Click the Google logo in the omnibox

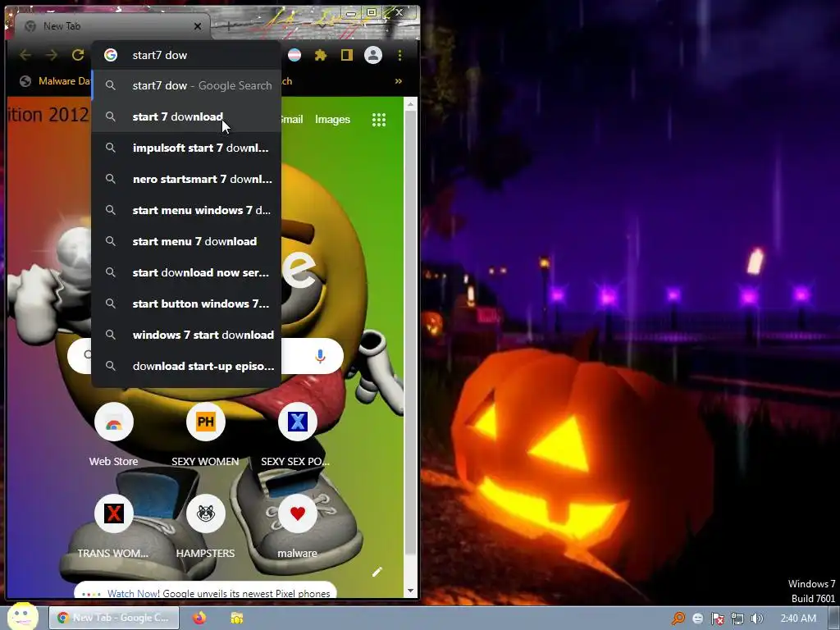[111, 55]
